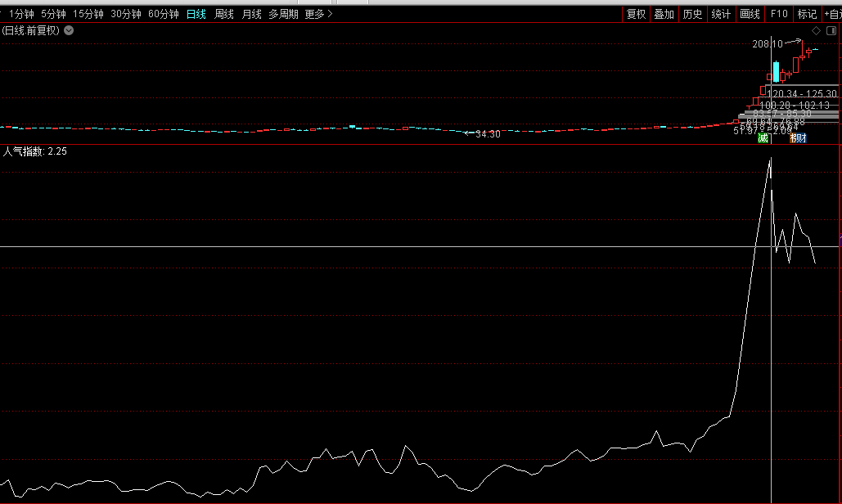Open the 统计 statistics tool
The height and width of the screenshot is (504, 842).
(x=721, y=14)
